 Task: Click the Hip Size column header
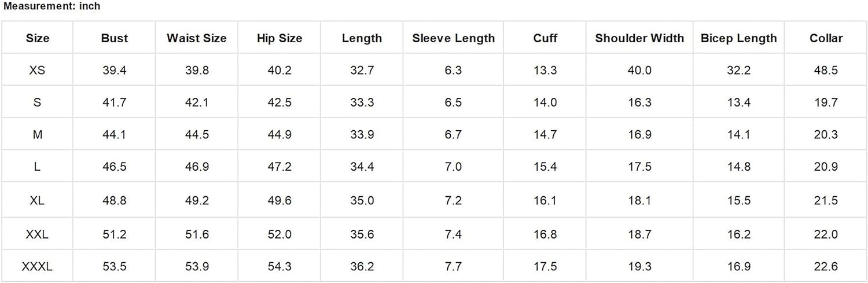coord(279,38)
